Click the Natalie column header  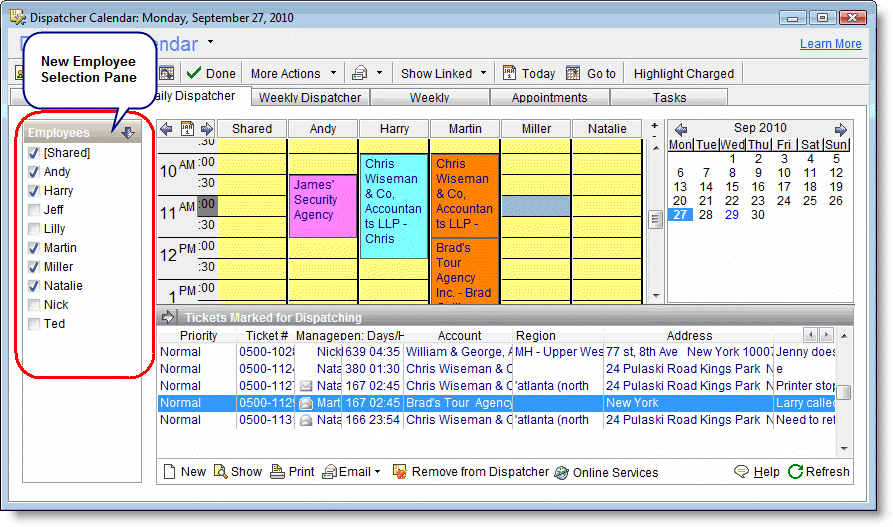[x=607, y=129]
